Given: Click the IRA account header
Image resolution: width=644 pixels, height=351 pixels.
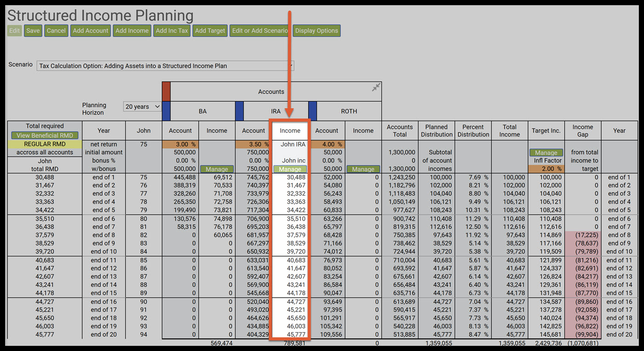Looking at the screenshot, I should pyautogui.click(x=276, y=111).
